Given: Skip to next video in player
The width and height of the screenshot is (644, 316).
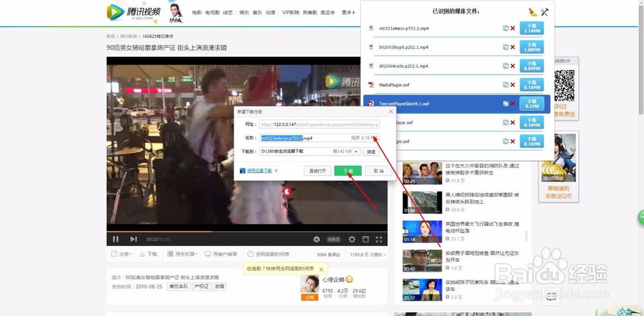Looking at the screenshot, I should [133, 239].
